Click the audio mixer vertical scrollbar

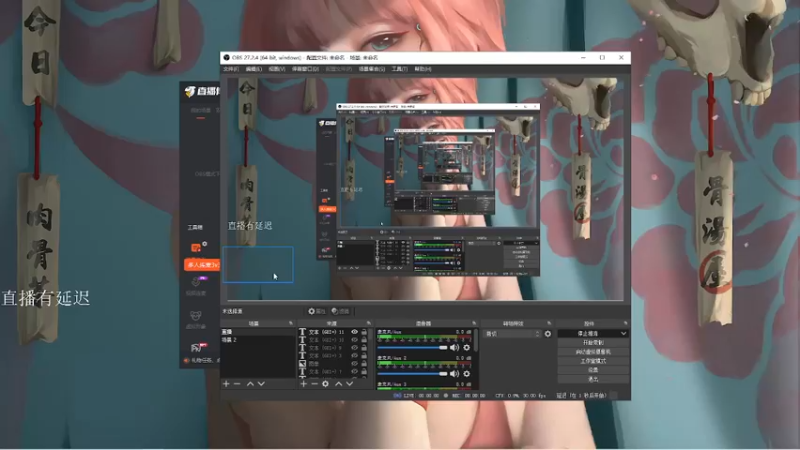click(x=476, y=341)
